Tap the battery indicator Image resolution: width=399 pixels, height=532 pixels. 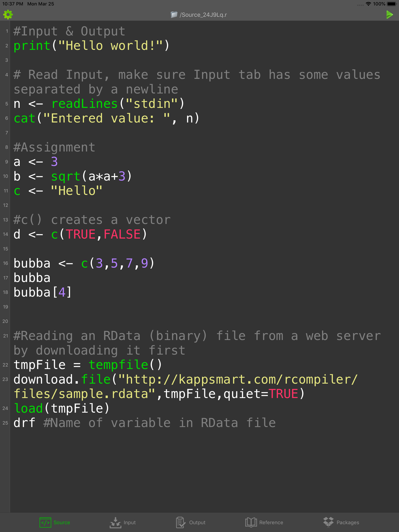[x=391, y=4]
